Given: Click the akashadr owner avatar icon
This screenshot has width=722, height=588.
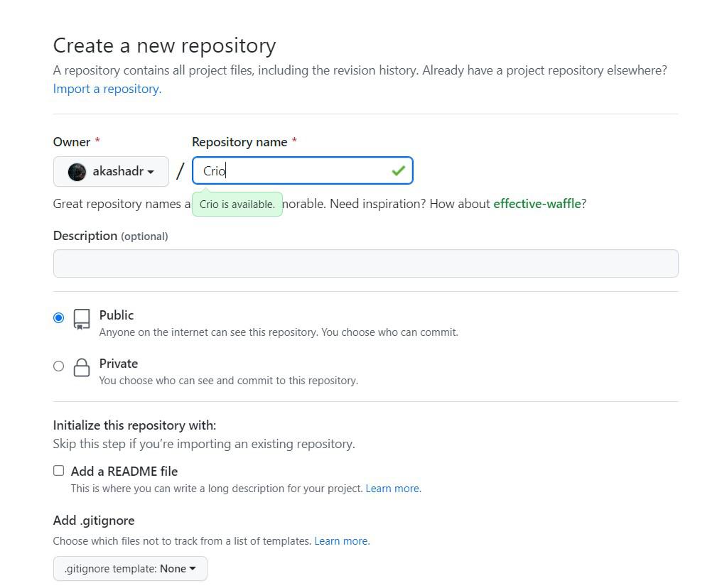Looking at the screenshot, I should coord(77,172).
